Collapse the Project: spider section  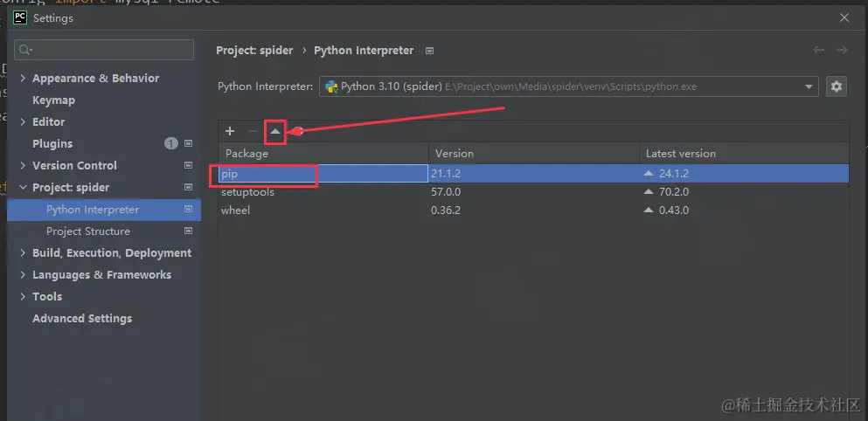point(23,187)
